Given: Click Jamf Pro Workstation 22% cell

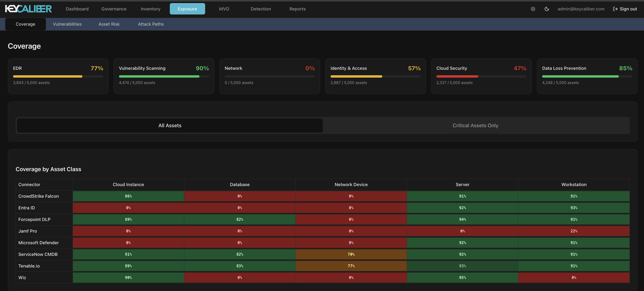Looking at the screenshot, I should pyautogui.click(x=574, y=231).
